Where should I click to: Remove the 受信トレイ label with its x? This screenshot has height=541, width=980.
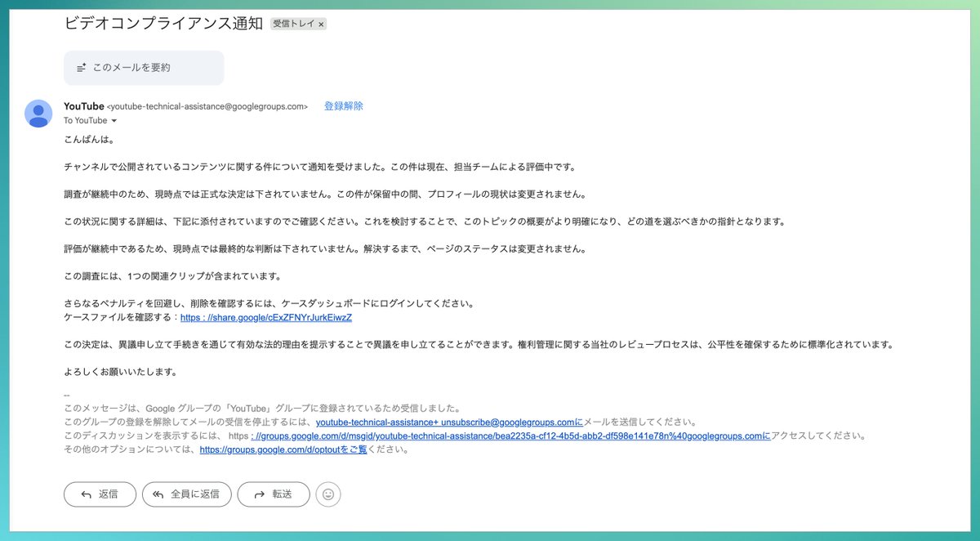(x=321, y=25)
